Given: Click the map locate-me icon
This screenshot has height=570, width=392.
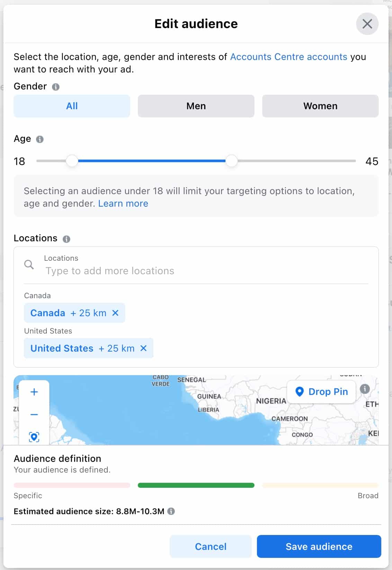Looking at the screenshot, I should point(34,437).
